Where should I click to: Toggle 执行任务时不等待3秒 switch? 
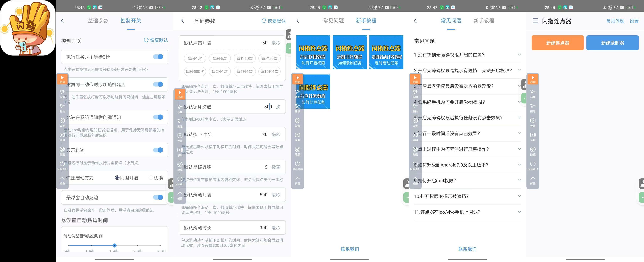point(158,57)
